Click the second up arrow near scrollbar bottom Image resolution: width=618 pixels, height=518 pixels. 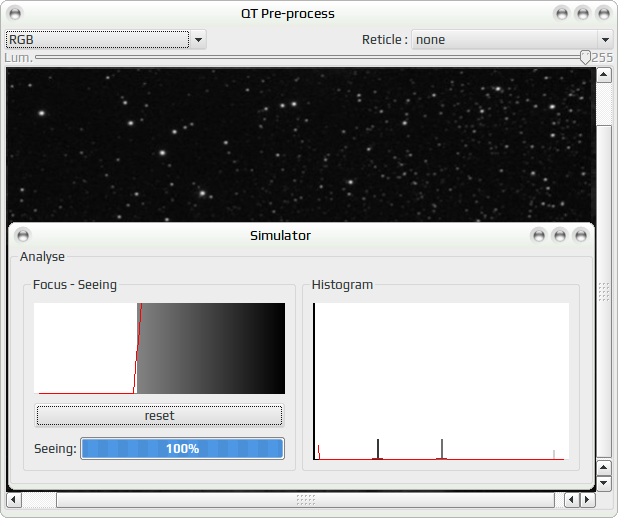[x=604, y=467]
